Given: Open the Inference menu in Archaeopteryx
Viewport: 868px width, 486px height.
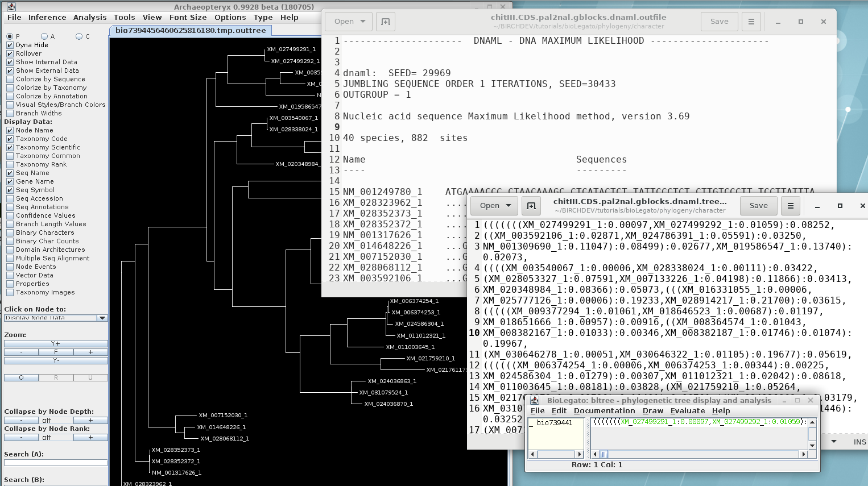Looking at the screenshot, I should point(47,17).
